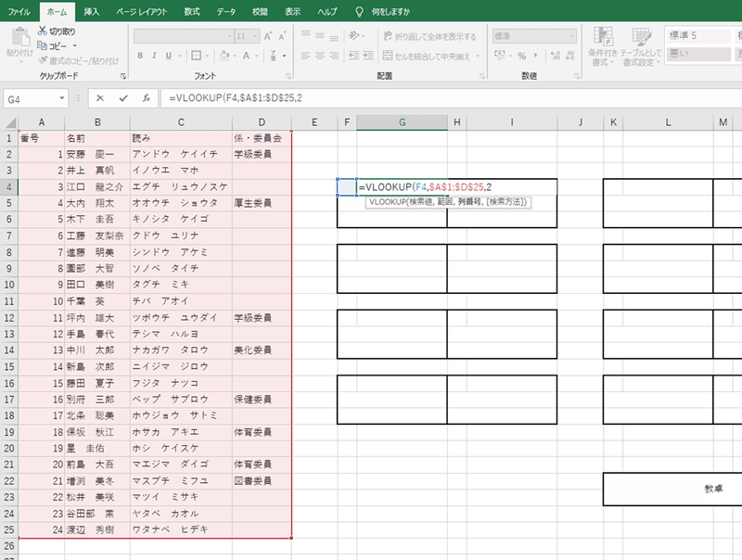This screenshot has height=560, width=742.
Task: Click the Decrease Indent icon
Action: pos(353,56)
